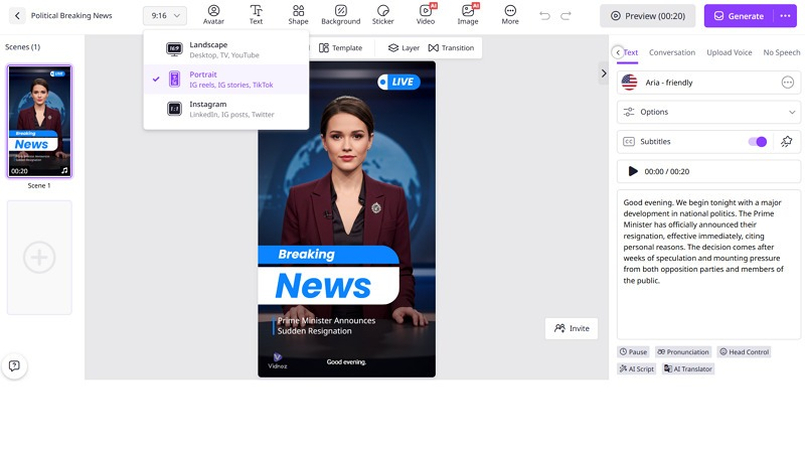Viewport: 805px width, 450px height.
Task: Play the speech audio preview
Action: tap(633, 171)
